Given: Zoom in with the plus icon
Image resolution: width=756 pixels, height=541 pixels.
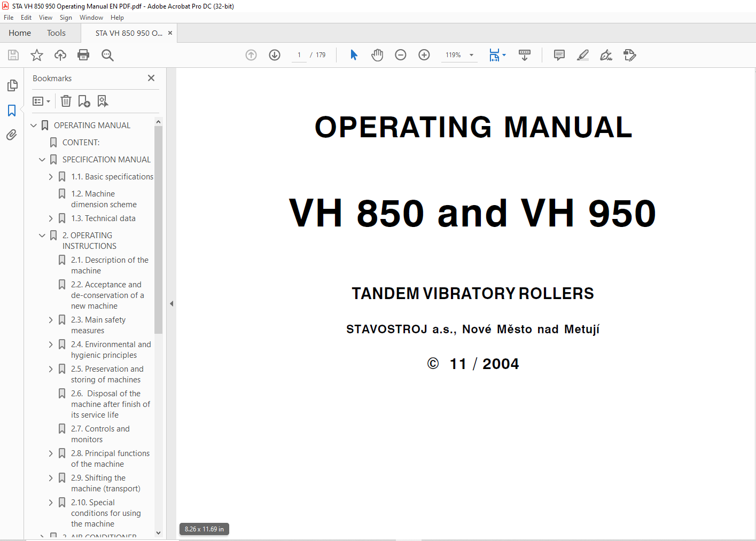Looking at the screenshot, I should pos(424,55).
